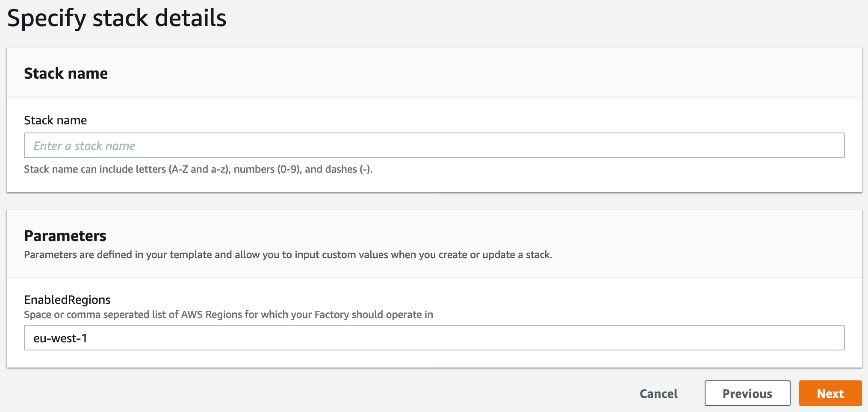
Task: Click the Parameters description sentence
Action: pyautogui.click(x=288, y=255)
